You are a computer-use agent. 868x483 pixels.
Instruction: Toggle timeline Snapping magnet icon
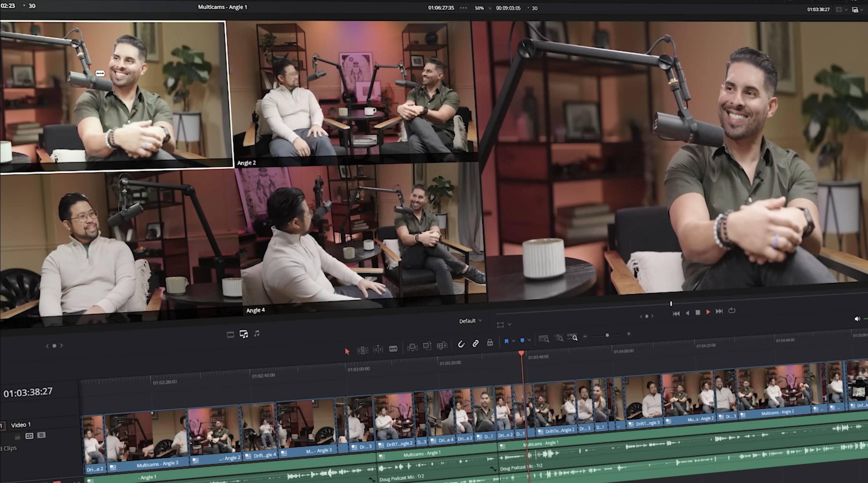click(461, 344)
